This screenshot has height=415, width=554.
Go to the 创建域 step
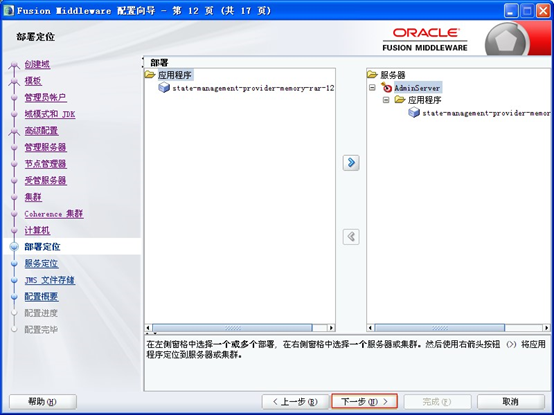pos(37,64)
